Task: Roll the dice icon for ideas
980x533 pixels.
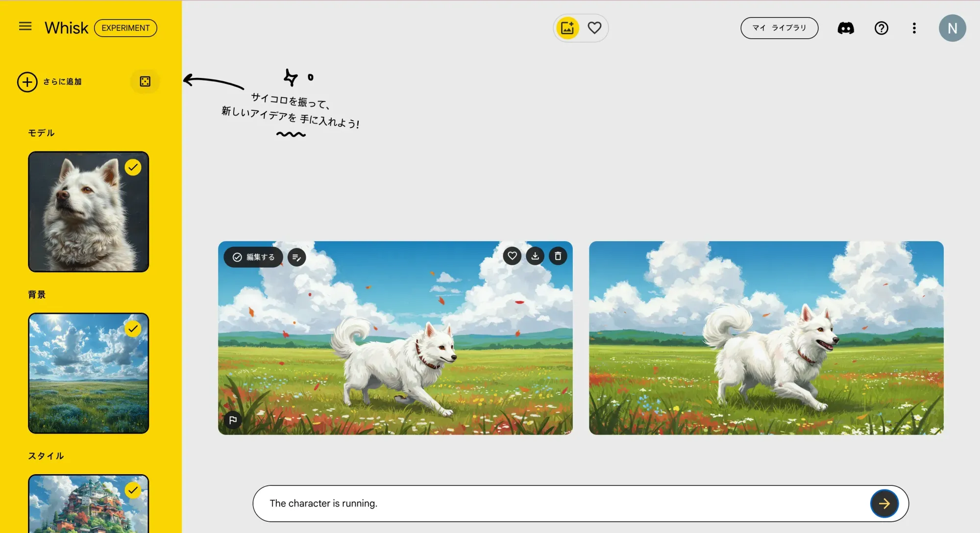Action: (145, 81)
